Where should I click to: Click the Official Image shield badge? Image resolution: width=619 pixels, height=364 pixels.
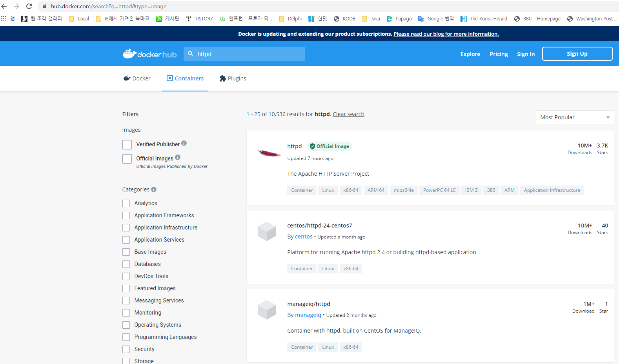tap(330, 146)
